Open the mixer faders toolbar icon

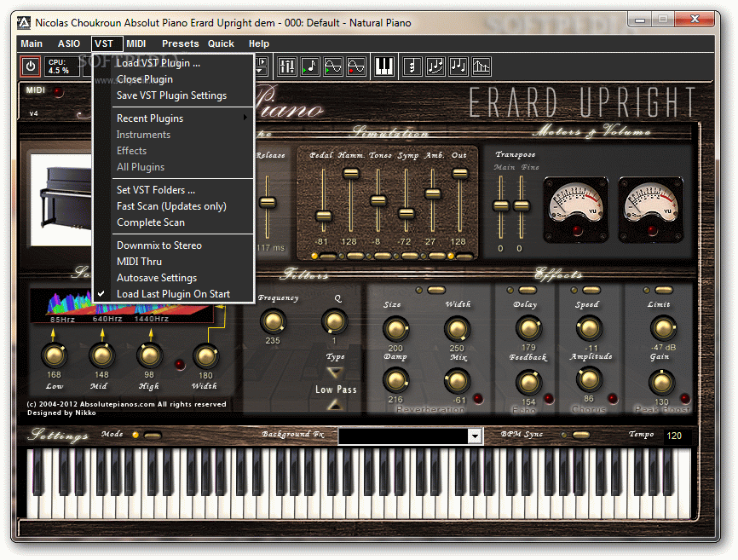coord(286,66)
